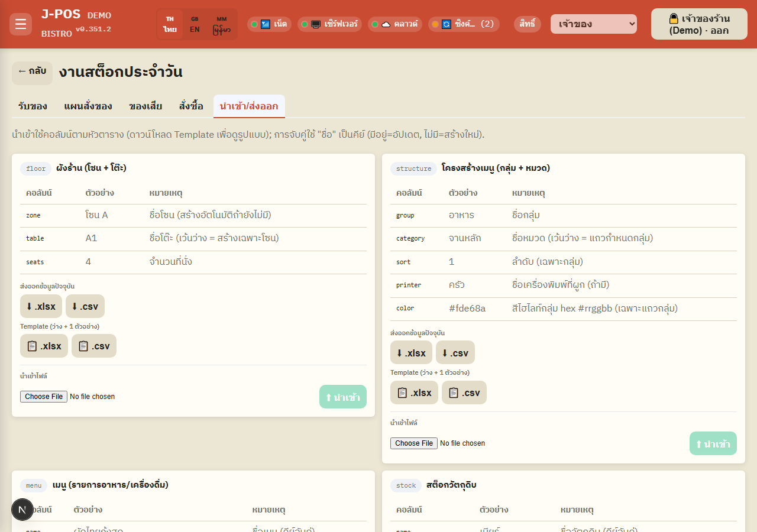Choose file for floor plan import
The width and height of the screenshot is (757, 532).
(44, 397)
